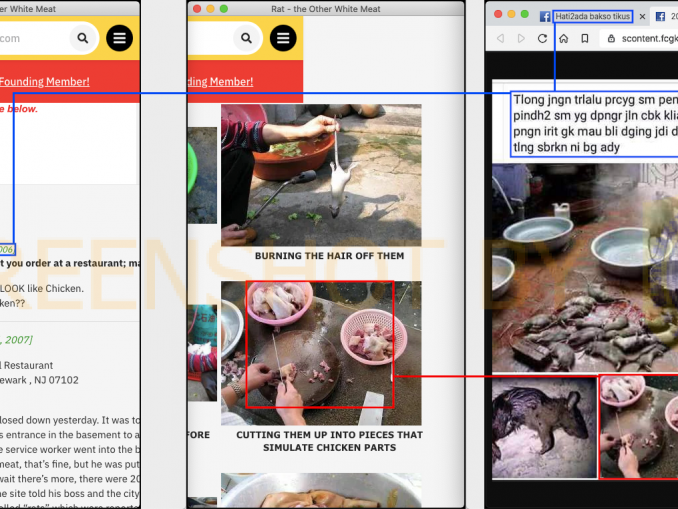
Task: Open the cutting them up into pieces photo
Action: point(321,353)
